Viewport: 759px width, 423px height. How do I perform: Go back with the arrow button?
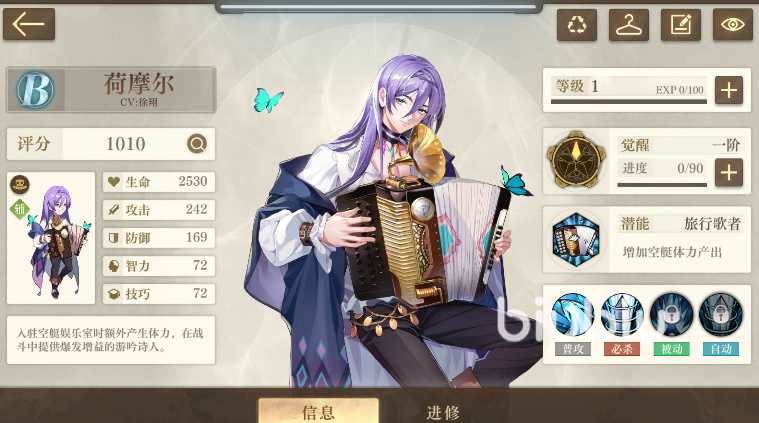(x=29, y=24)
